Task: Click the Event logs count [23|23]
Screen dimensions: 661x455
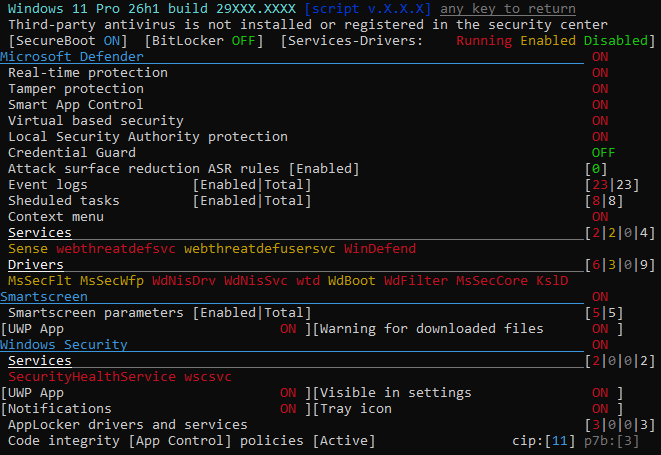Action: (612, 185)
